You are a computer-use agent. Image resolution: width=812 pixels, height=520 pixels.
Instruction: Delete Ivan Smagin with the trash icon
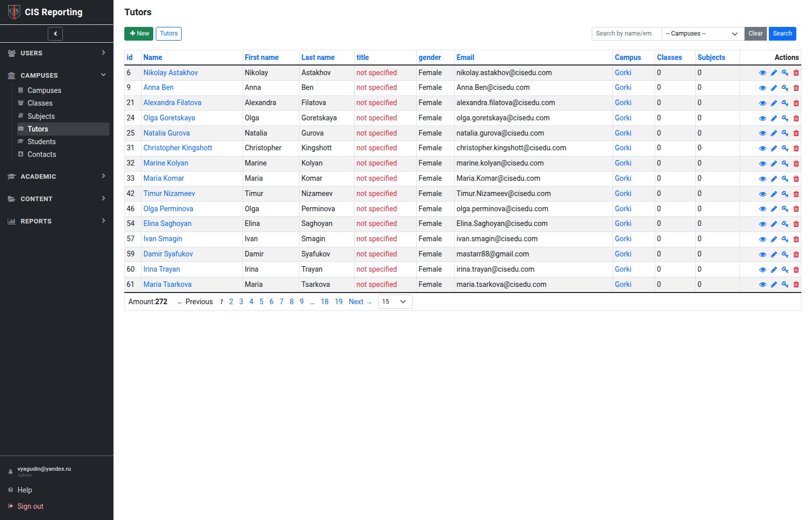(x=796, y=239)
